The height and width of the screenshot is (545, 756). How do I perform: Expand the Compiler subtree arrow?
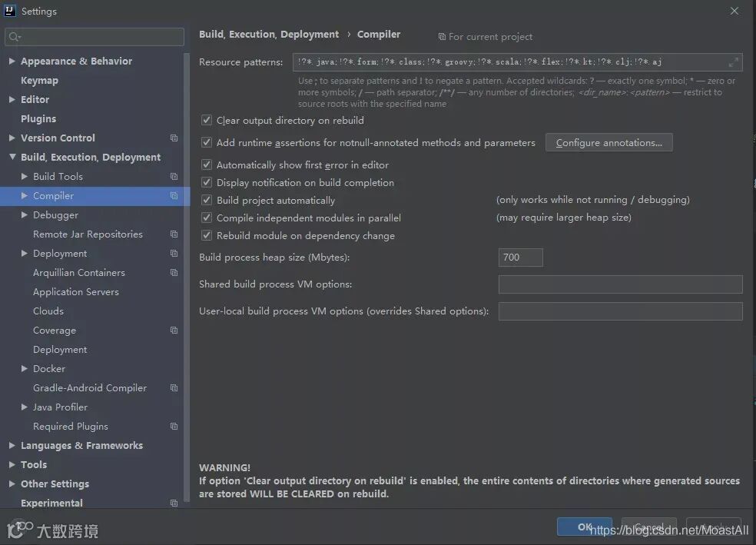click(x=24, y=196)
